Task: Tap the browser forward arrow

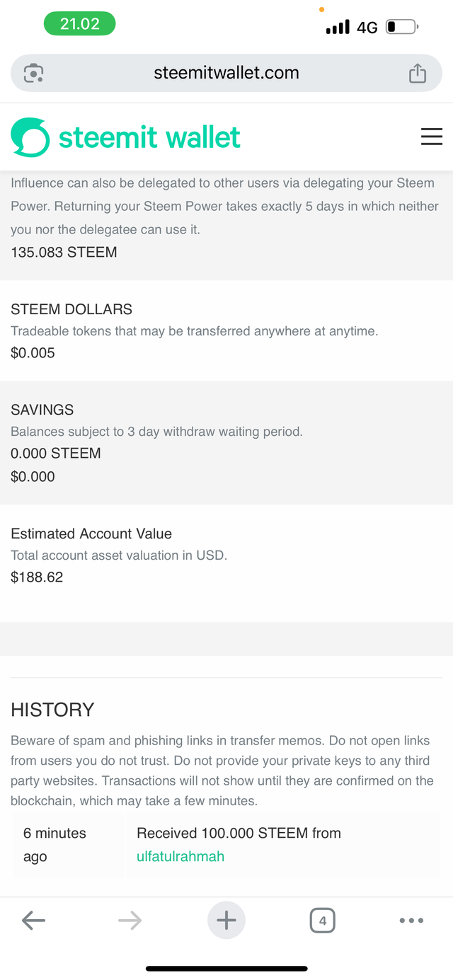Action: 130,920
